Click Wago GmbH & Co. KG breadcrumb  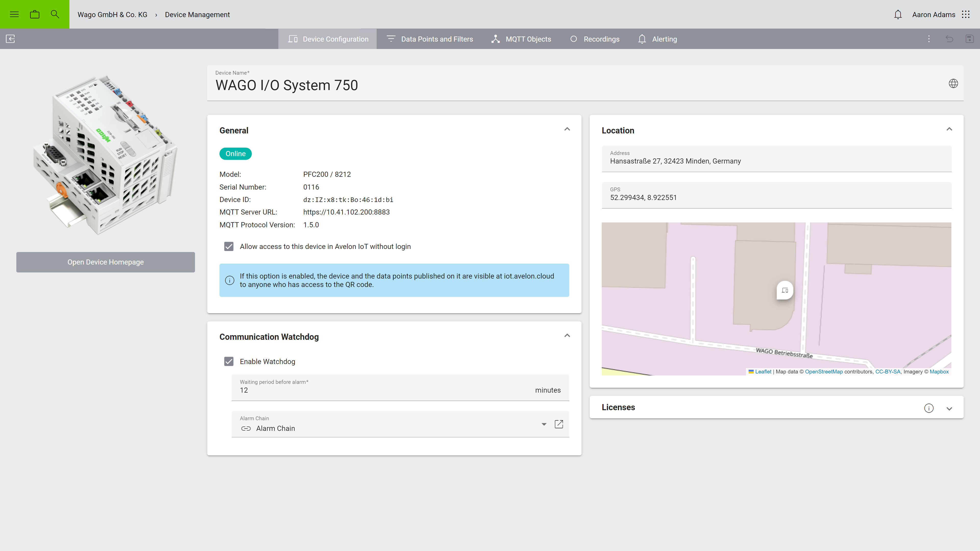(x=112, y=15)
